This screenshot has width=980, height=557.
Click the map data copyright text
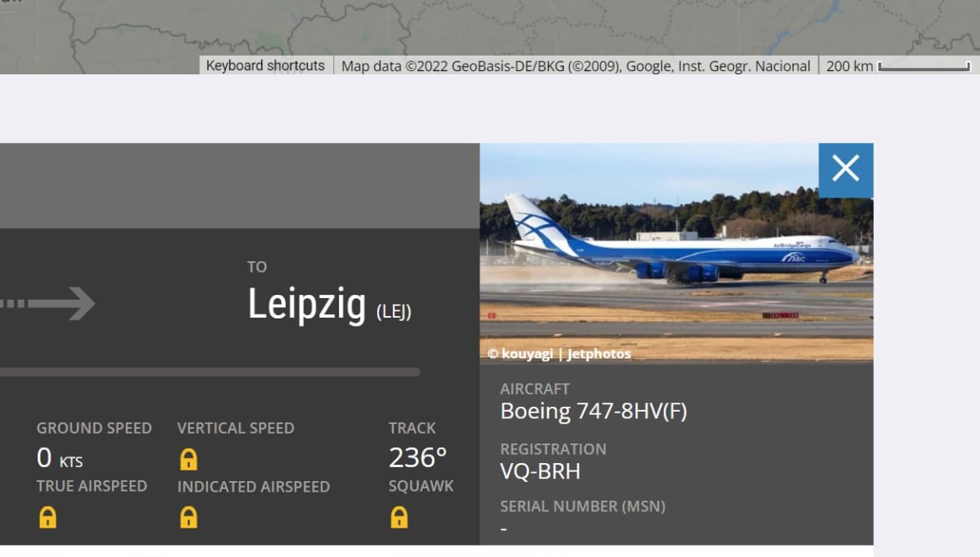(575, 66)
